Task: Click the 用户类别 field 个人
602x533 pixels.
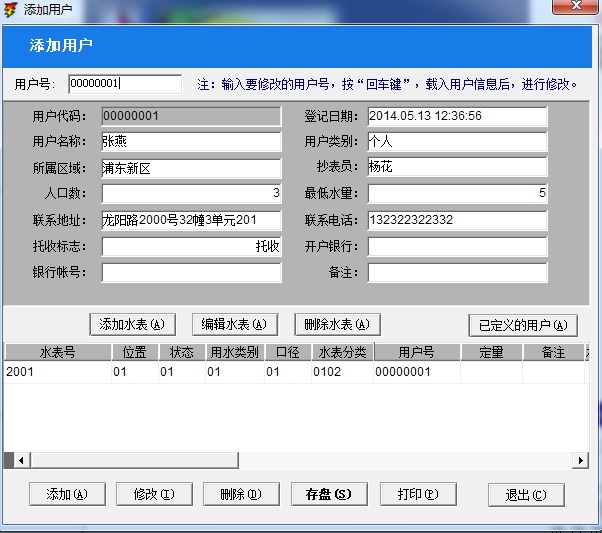Action: [x=457, y=141]
